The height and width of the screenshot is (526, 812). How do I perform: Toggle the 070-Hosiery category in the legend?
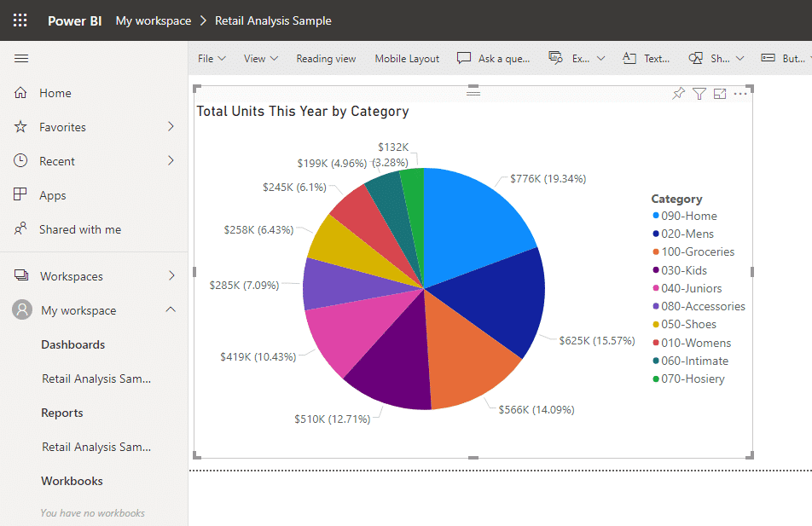click(693, 379)
